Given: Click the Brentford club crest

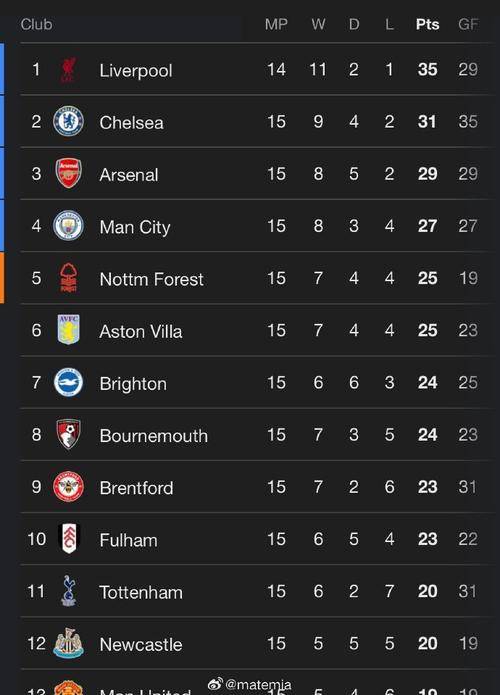Looking at the screenshot, I should click(68, 486).
